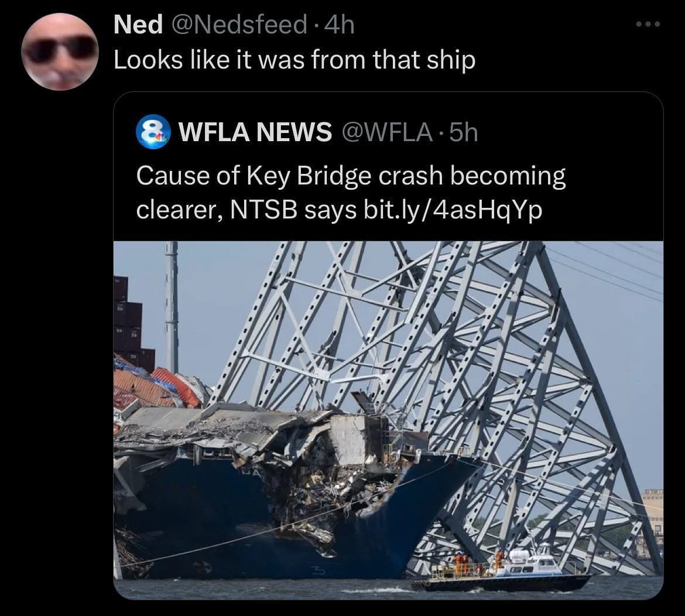Follow the bit.ly/4asHqYp link
Screen dimensions: 685x616
[452, 210]
